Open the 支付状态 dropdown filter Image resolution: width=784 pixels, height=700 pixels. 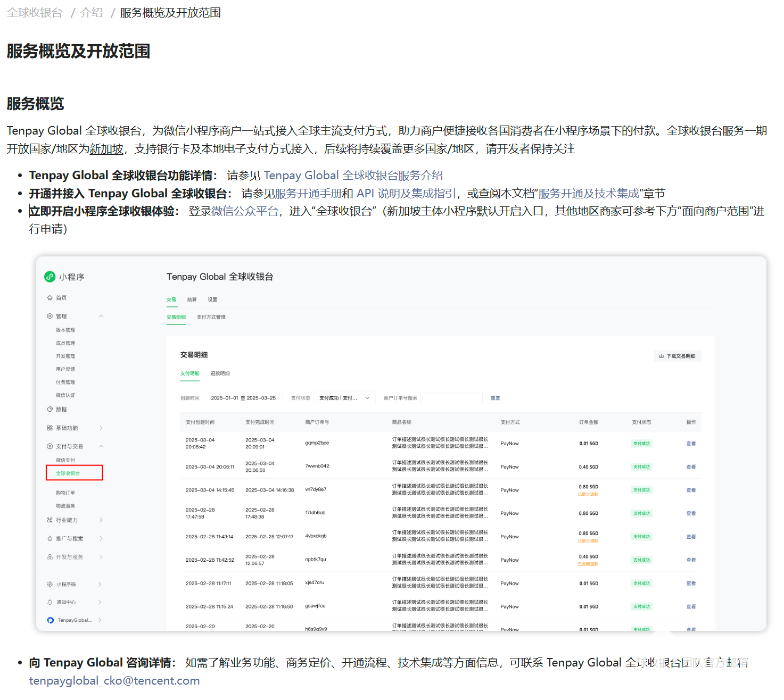[345, 398]
